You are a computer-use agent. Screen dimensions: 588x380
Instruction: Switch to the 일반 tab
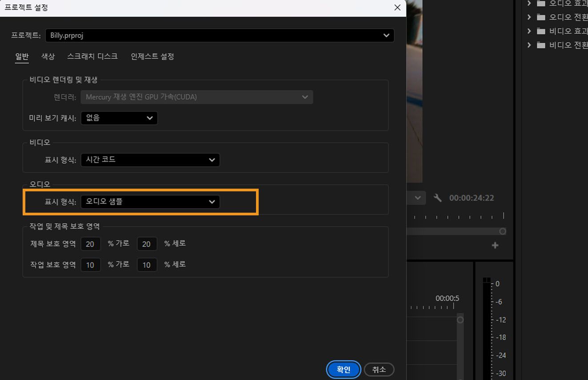pos(22,57)
